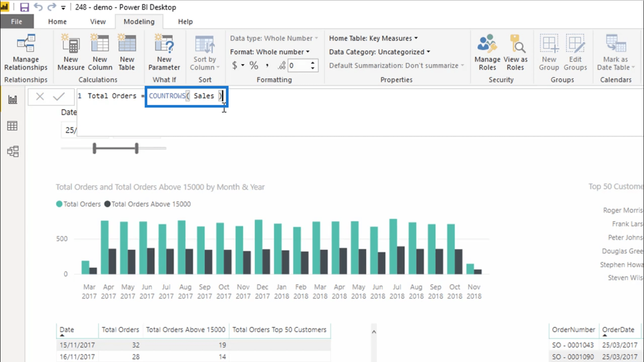The height and width of the screenshot is (362, 644).
Task: Click the Peter Johns customer label
Action: 625,237
